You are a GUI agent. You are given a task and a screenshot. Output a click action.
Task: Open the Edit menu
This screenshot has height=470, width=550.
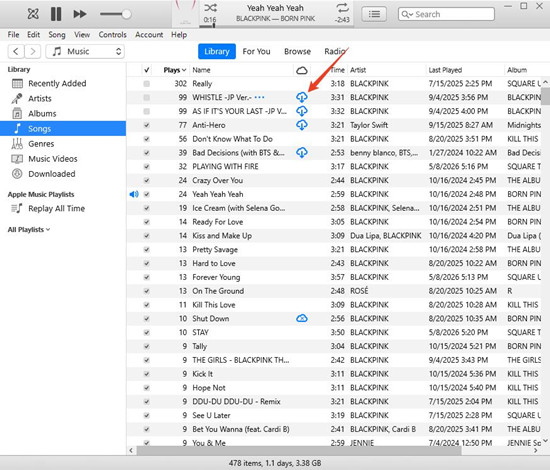tap(33, 35)
